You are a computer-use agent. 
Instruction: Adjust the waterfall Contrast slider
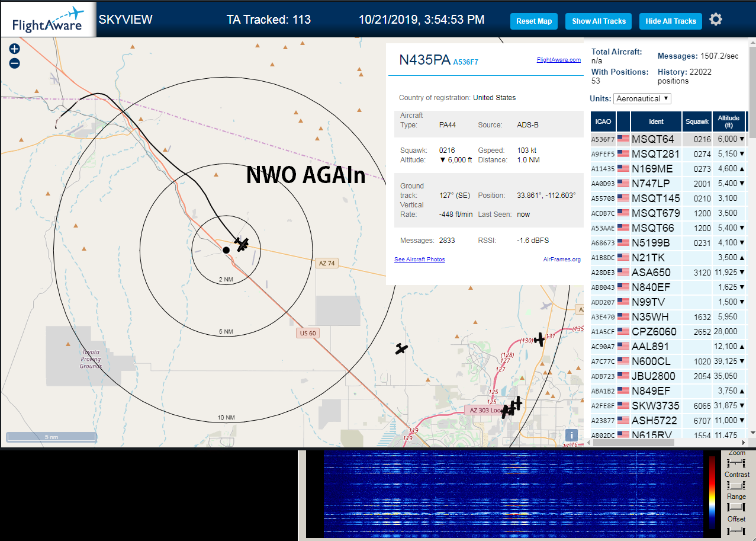[736, 485]
